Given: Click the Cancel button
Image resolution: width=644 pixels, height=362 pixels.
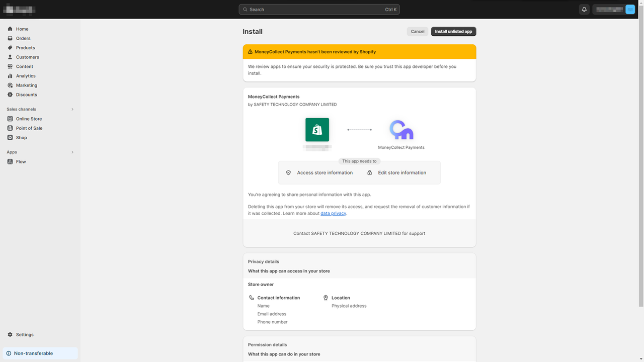Looking at the screenshot, I should [x=418, y=31].
